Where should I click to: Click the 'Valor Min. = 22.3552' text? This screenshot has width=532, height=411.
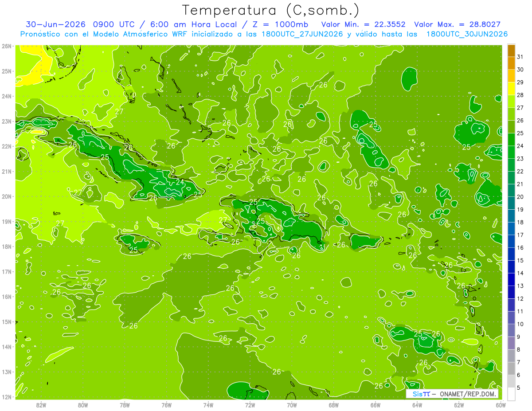pyautogui.click(x=364, y=24)
